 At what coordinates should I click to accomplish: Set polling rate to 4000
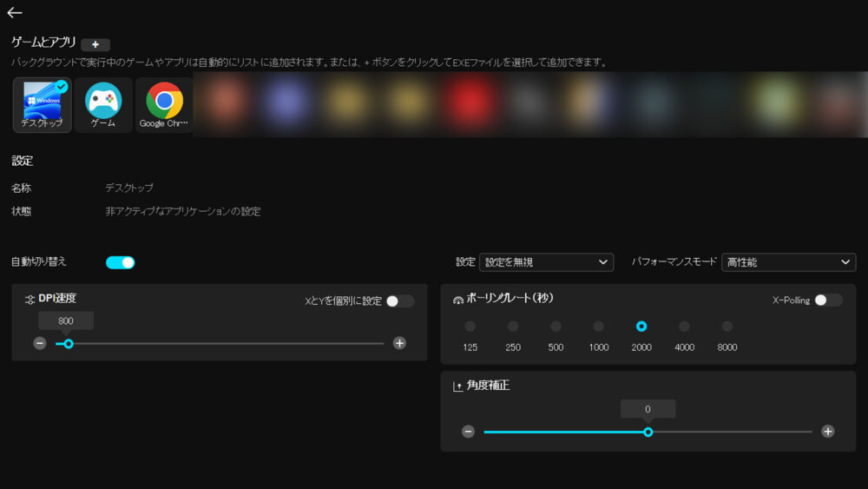pyautogui.click(x=685, y=327)
